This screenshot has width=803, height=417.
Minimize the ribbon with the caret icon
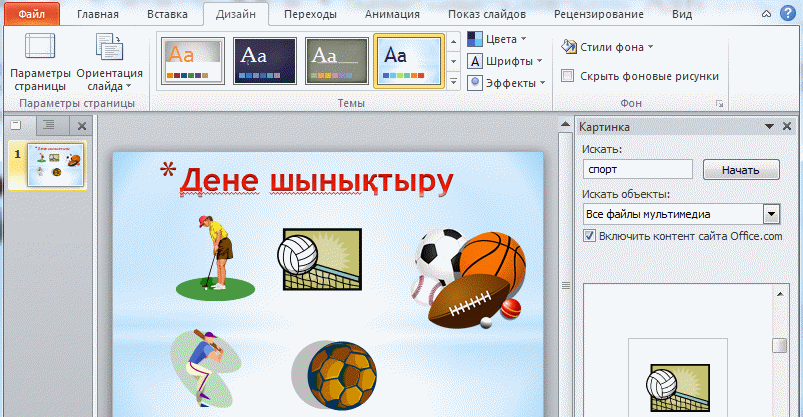766,14
